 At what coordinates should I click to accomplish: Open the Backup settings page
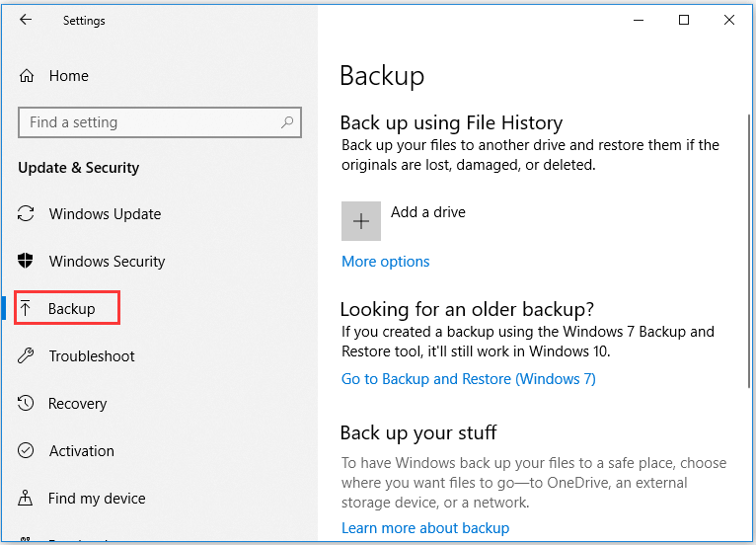(71, 309)
